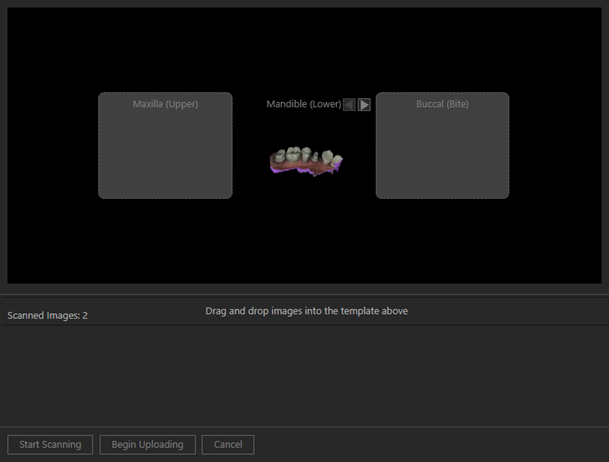This screenshot has width=609, height=462.
Task: Click the Buccal (Bite) drop slot
Action: 442,150
